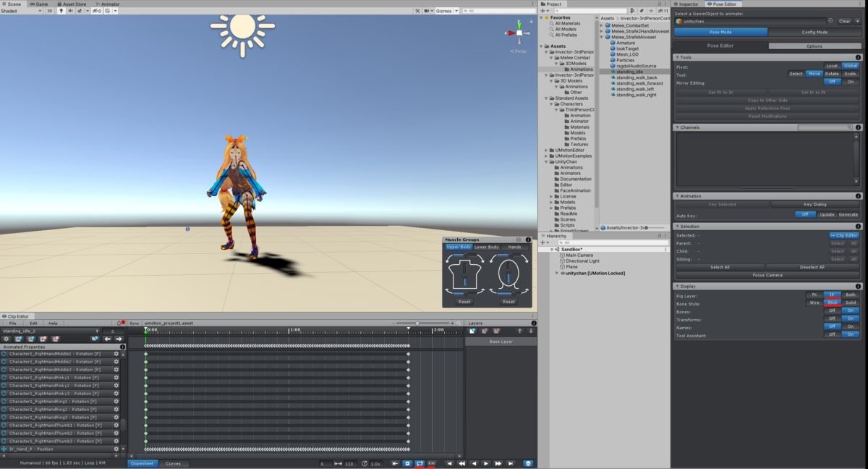This screenshot has width=868, height=469.
Task: Open standing_idle_2 clip dropdown
Action: pos(49,331)
